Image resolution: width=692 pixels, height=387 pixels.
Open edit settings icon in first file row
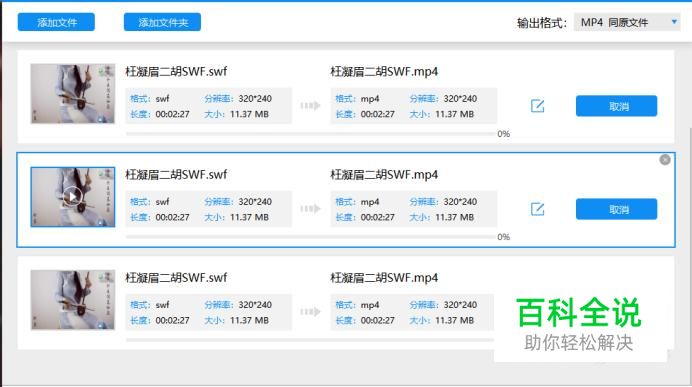(x=537, y=106)
